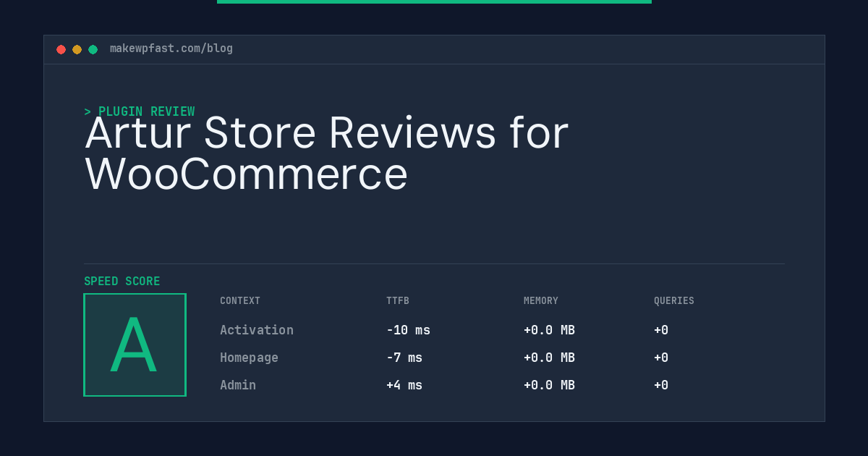Screen dimensions: 868x456
Task: Click the Homepage queries value '+0'
Action: click(x=661, y=358)
